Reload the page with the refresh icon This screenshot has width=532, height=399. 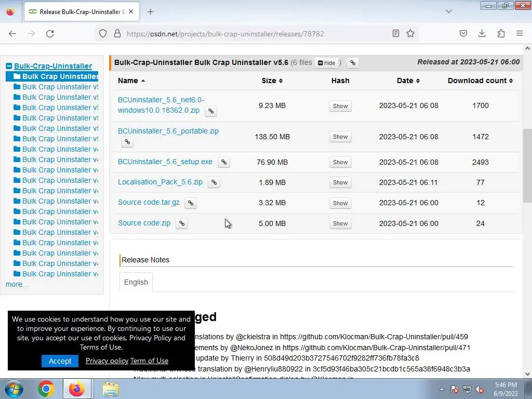click(50, 34)
